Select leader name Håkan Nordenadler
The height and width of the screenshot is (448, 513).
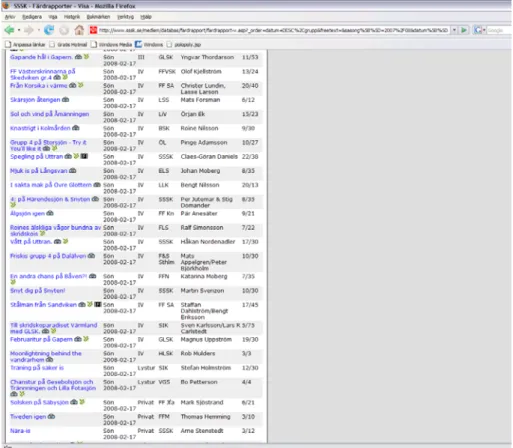point(208,241)
